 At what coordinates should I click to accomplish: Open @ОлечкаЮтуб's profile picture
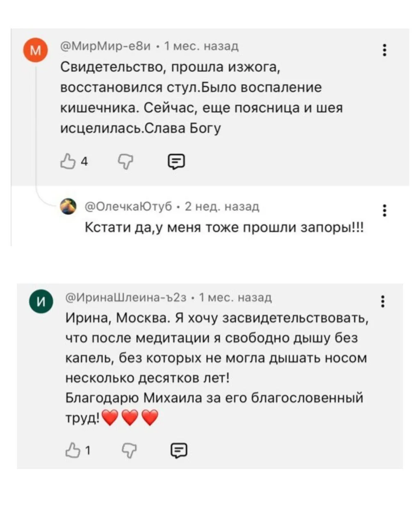click(x=68, y=206)
